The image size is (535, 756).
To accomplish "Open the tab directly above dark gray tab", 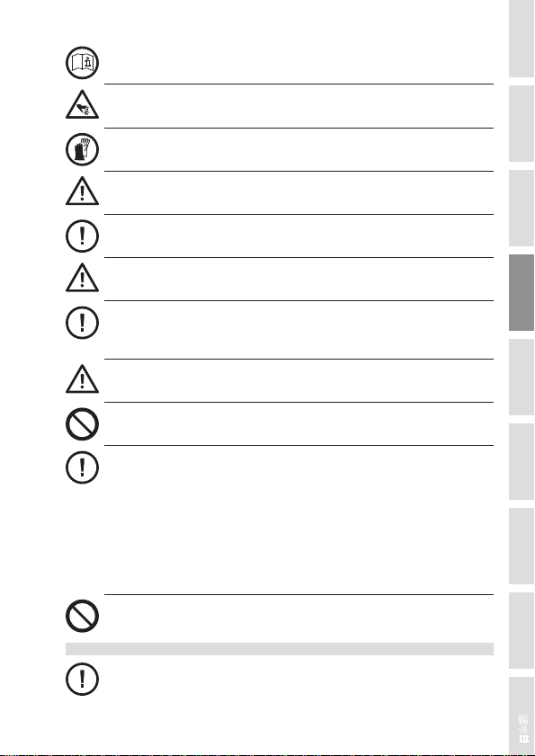I will click(x=522, y=209).
